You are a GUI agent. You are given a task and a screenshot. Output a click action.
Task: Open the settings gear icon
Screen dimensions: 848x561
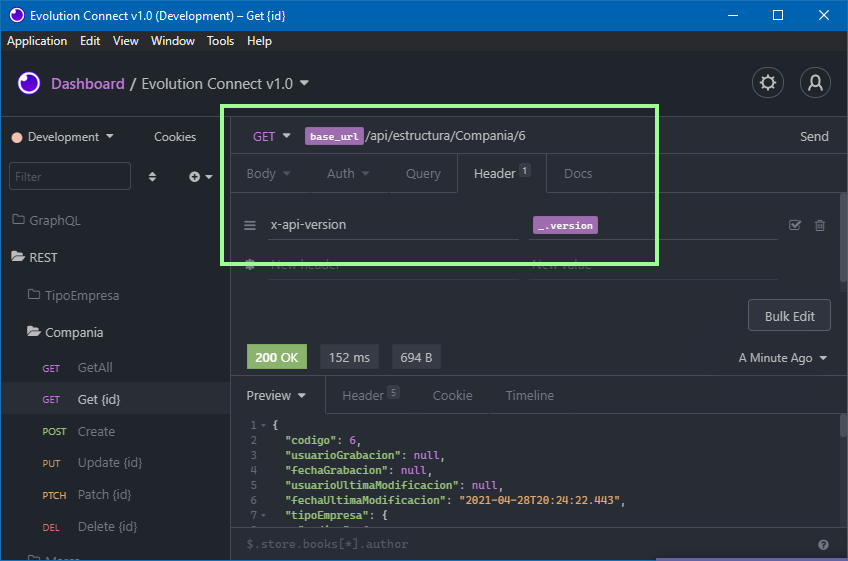click(767, 83)
